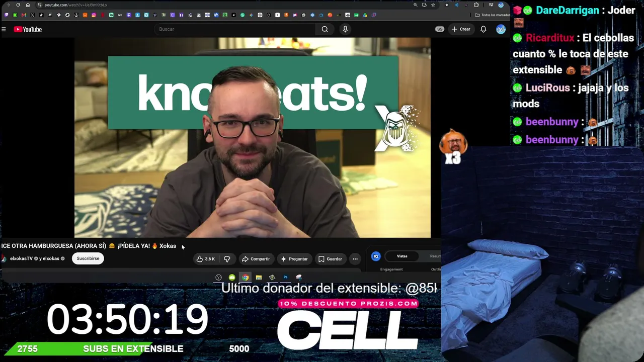The height and width of the screenshot is (362, 644).
Task: Open the green cloud app in taskbar
Action: [232, 278]
